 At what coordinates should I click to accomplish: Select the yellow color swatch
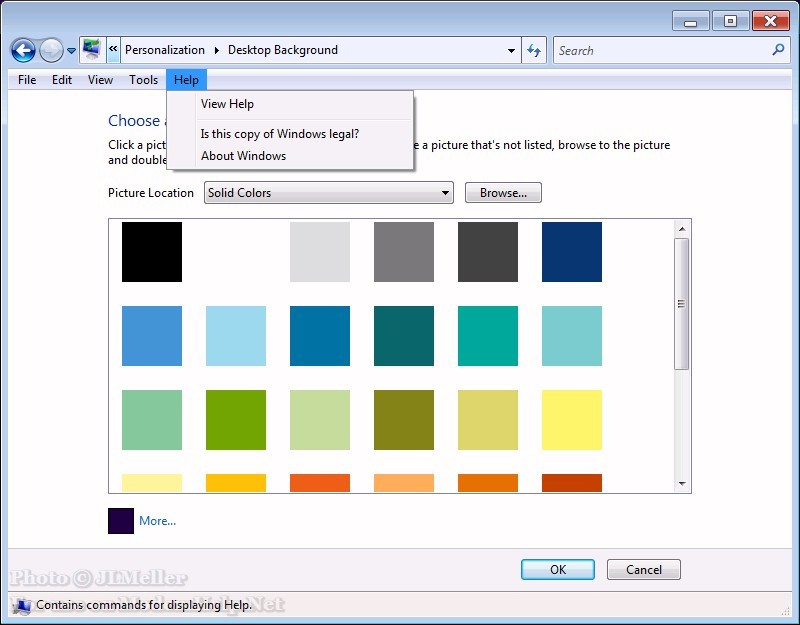pyautogui.click(x=572, y=420)
